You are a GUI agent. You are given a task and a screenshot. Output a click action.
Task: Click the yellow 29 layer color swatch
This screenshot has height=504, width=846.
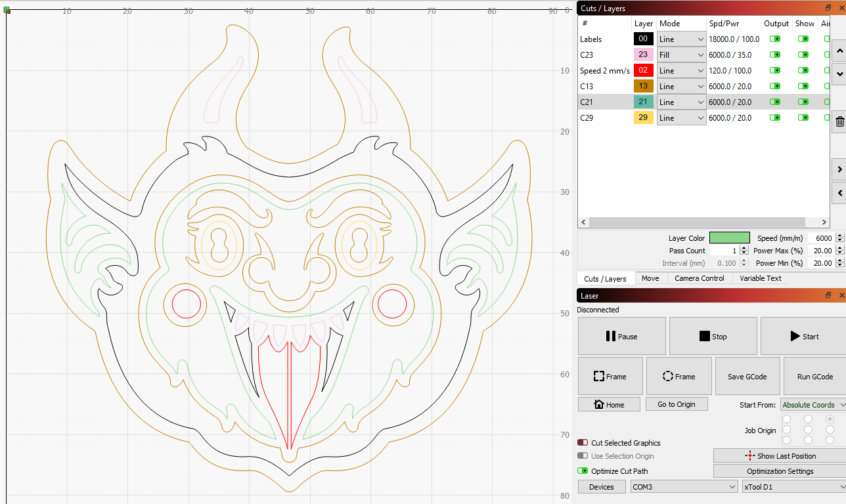[644, 117]
